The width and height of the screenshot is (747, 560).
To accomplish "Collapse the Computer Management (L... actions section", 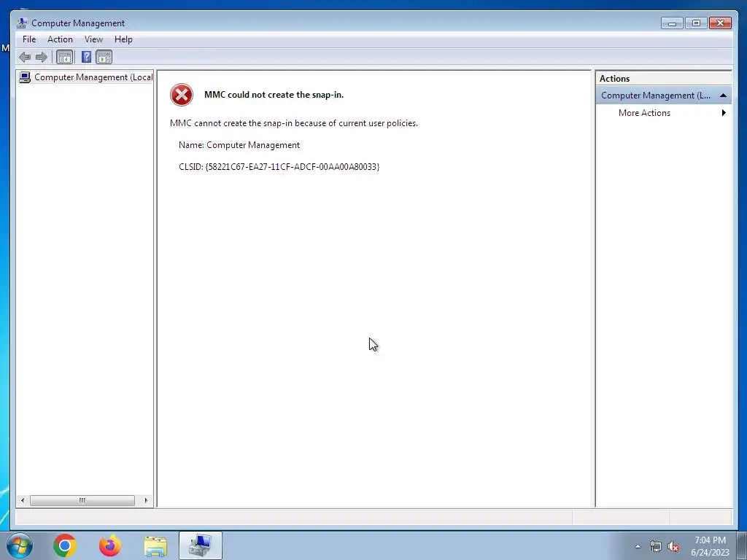I will point(723,96).
